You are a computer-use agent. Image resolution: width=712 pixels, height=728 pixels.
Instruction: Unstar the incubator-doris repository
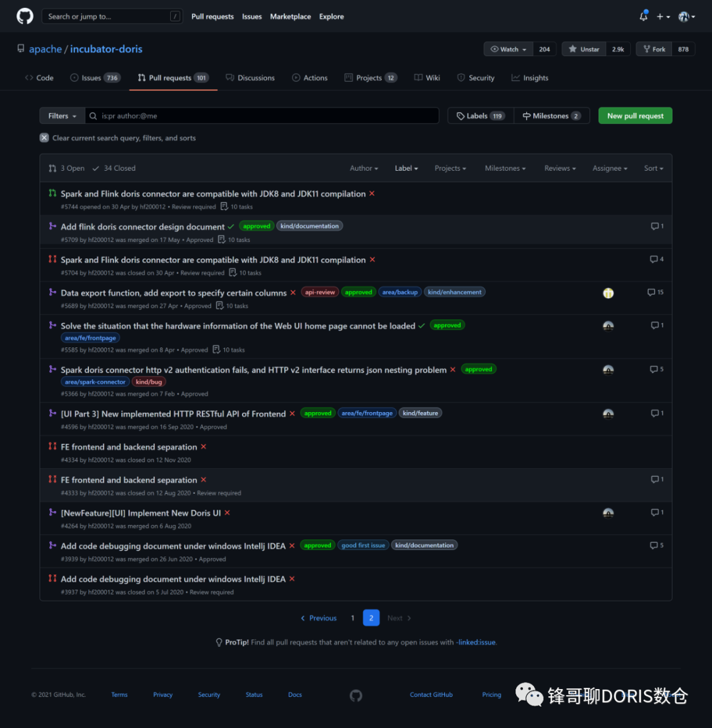[584, 49]
